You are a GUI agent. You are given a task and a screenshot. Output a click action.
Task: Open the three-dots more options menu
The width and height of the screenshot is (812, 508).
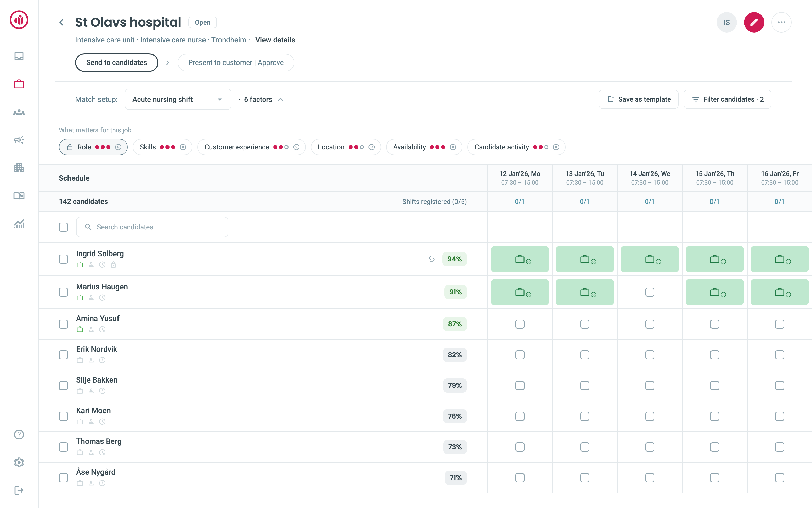point(782,23)
